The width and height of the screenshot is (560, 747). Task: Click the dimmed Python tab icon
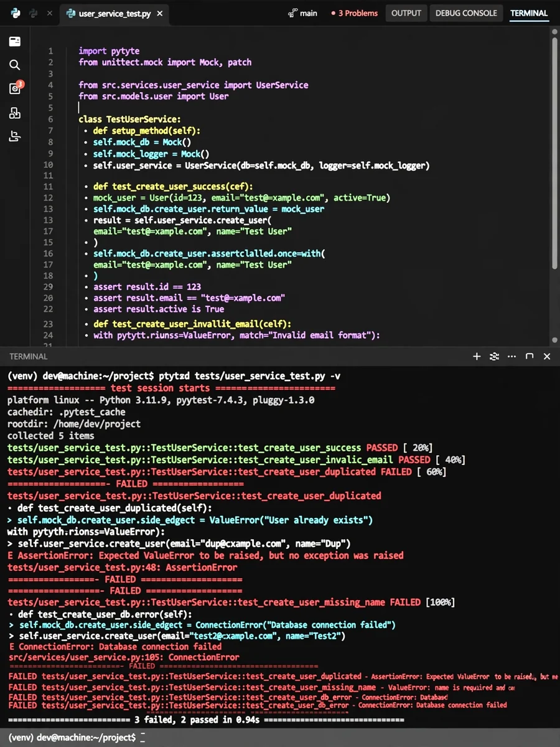coord(33,13)
